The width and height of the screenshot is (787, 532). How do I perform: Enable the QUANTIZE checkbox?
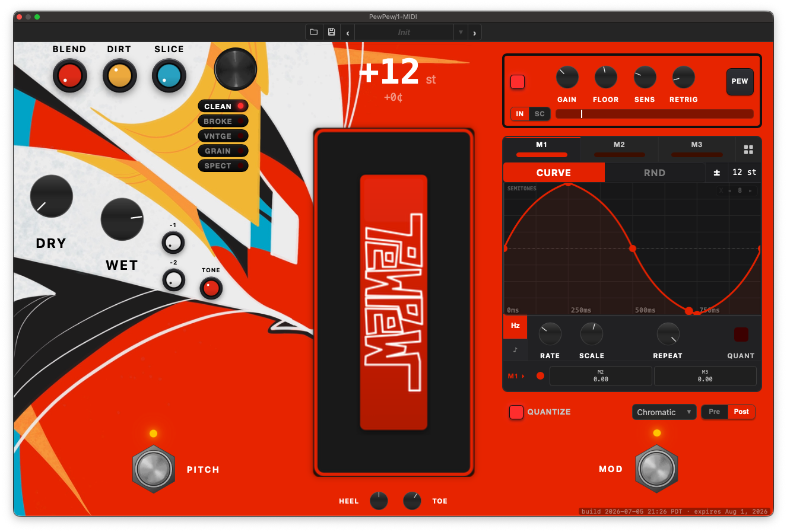[x=516, y=412]
